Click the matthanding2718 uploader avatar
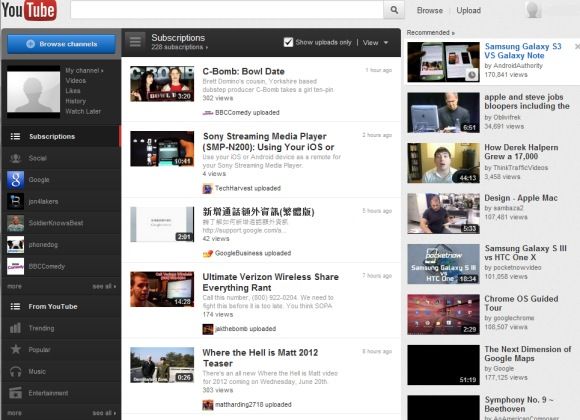The height and width of the screenshot is (420, 580). tap(208, 405)
